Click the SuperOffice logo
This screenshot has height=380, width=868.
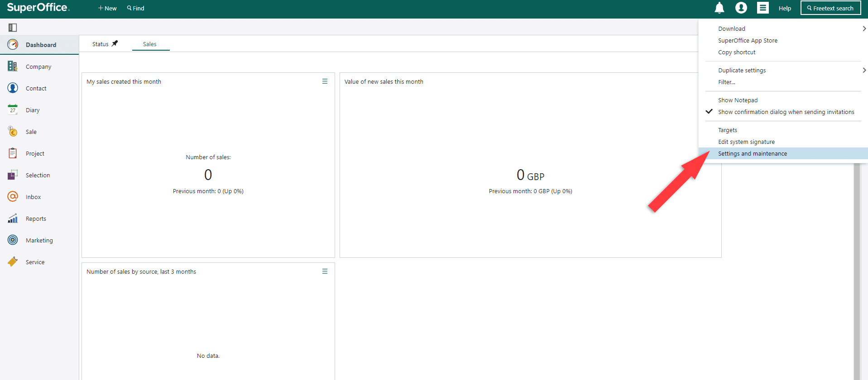(38, 8)
